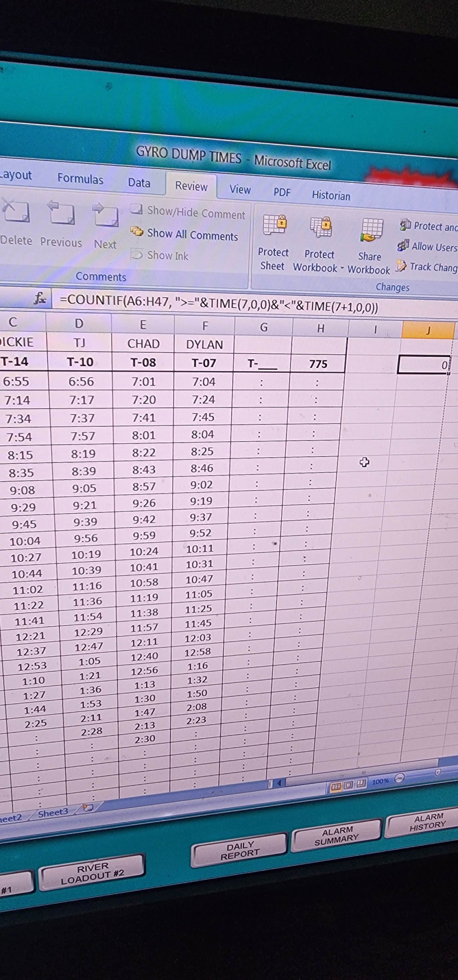Select column E header
The image size is (458, 980).
tap(143, 325)
